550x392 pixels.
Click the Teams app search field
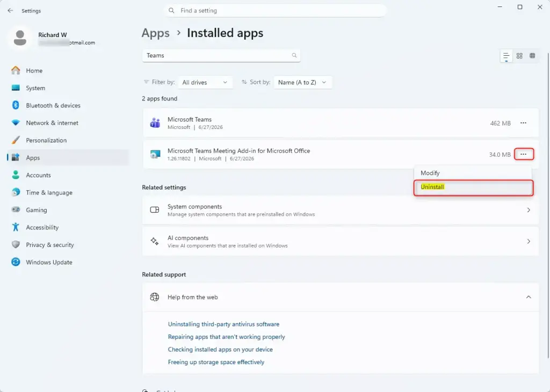pyautogui.click(x=221, y=55)
